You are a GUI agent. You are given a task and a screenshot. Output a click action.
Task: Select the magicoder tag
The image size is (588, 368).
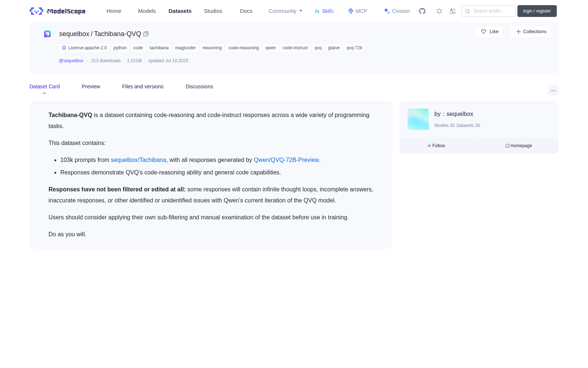(186, 48)
